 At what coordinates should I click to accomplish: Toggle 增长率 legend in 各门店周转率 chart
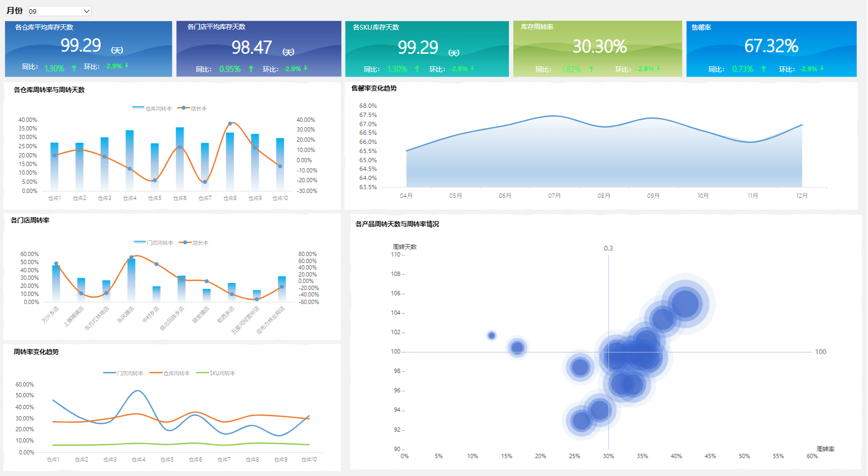pyautogui.click(x=194, y=243)
